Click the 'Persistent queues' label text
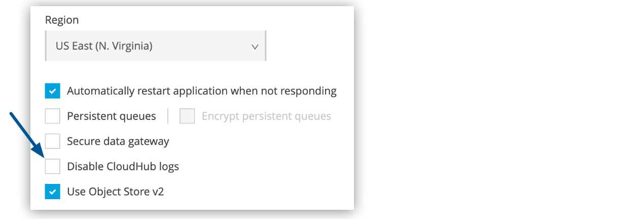This screenshot has width=644, height=219. click(x=112, y=116)
